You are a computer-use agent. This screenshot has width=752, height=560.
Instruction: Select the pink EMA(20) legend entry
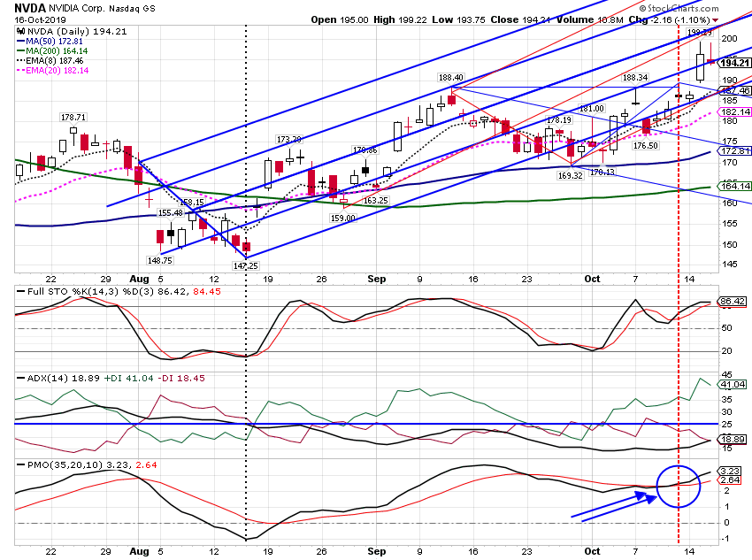(52, 71)
